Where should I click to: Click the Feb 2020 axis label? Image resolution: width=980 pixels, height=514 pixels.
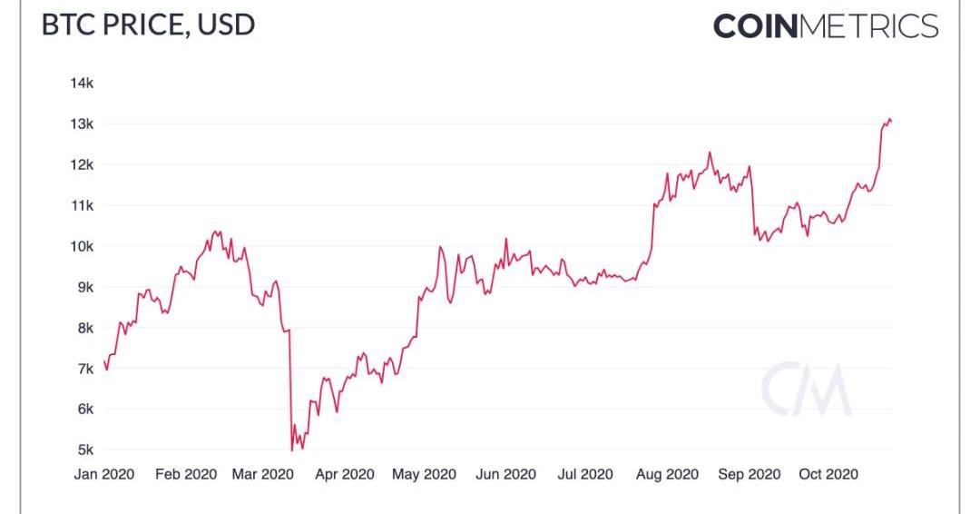pyautogui.click(x=187, y=474)
